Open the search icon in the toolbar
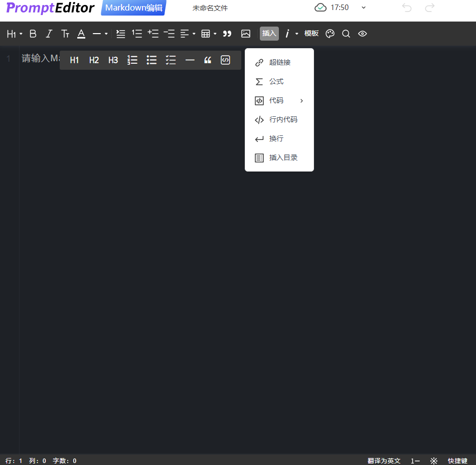The image size is (476, 465). tap(346, 34)
